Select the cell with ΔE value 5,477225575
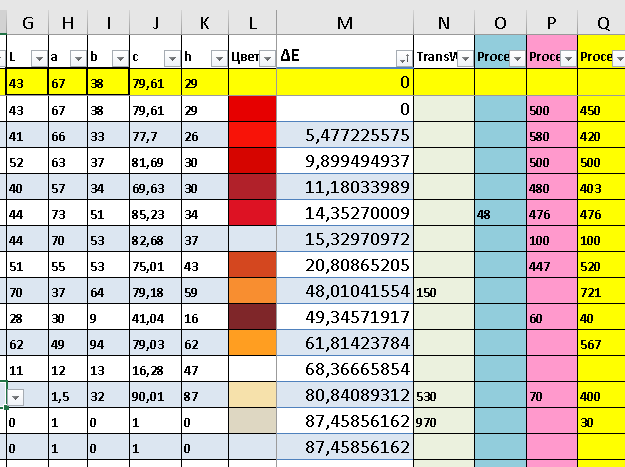 click(x=345, y=135)
